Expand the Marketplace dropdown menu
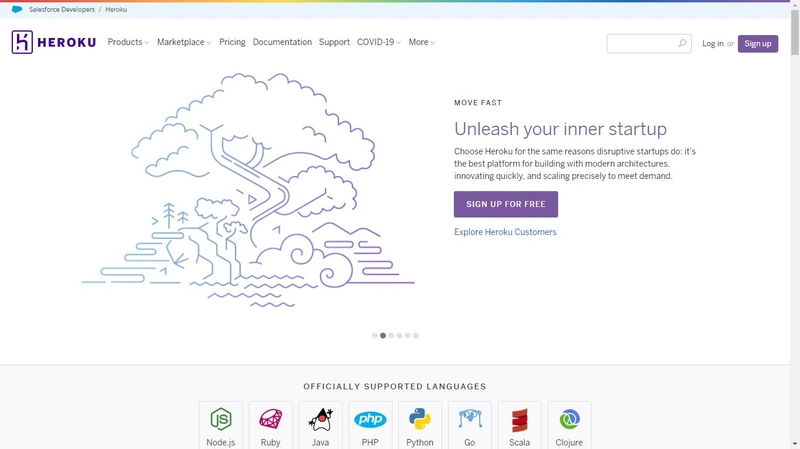This screenshot has width=800, height=449. pos(184,42)
